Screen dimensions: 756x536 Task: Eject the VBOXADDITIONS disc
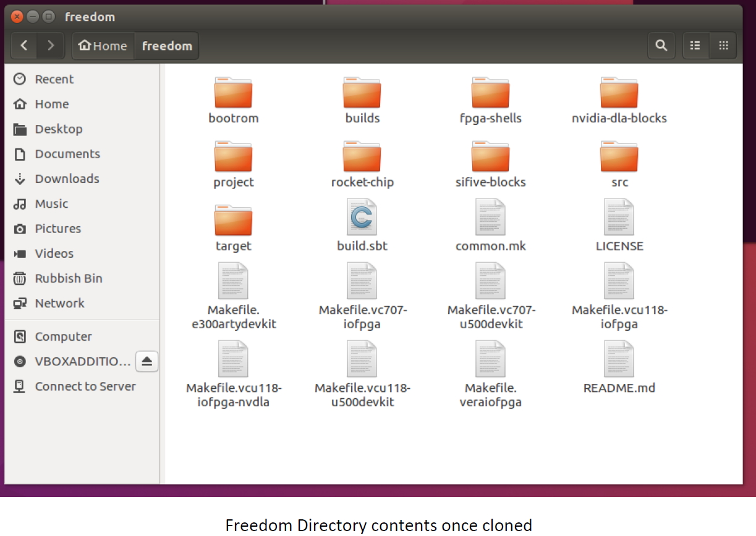click(x=147, y=362)
